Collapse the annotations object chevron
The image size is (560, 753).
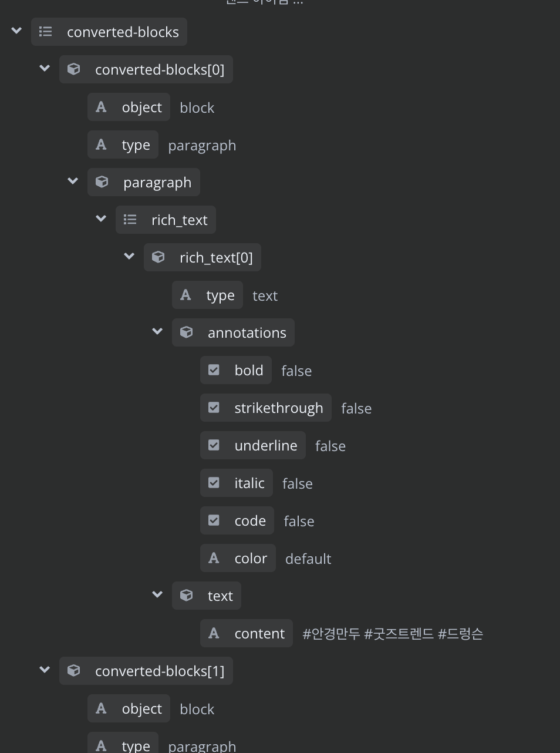(x=157, y=331)
